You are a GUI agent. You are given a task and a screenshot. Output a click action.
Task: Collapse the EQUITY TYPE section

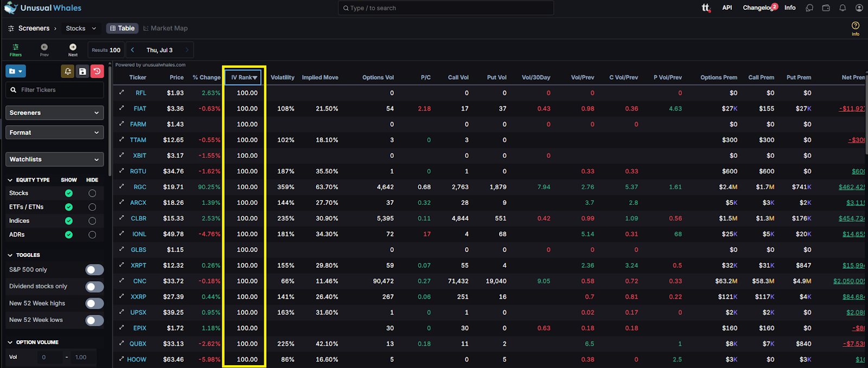click(10, 180)
